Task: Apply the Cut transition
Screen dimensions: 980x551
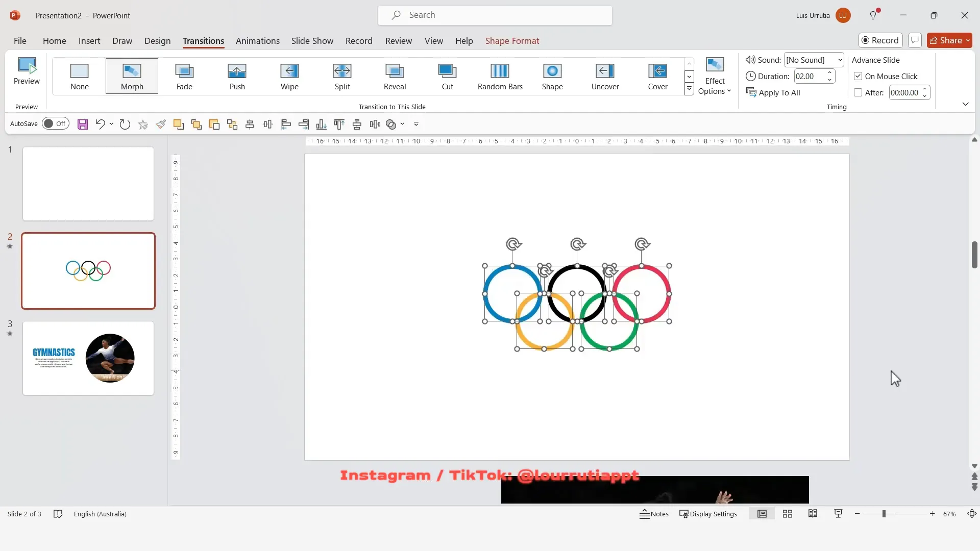Action: pos(447,76)
